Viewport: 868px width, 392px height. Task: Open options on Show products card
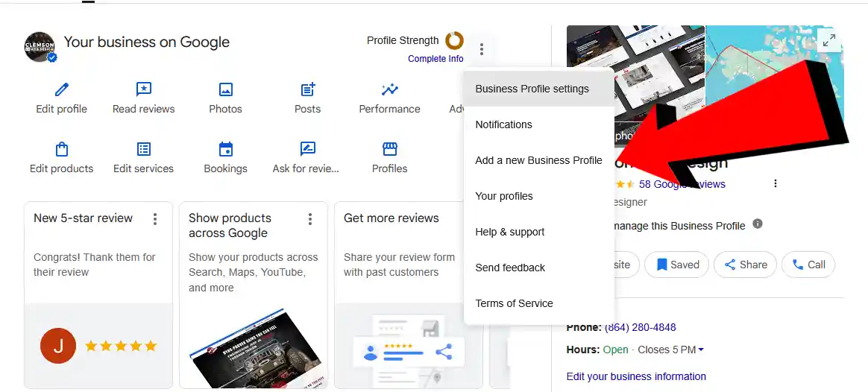point(310,219)
